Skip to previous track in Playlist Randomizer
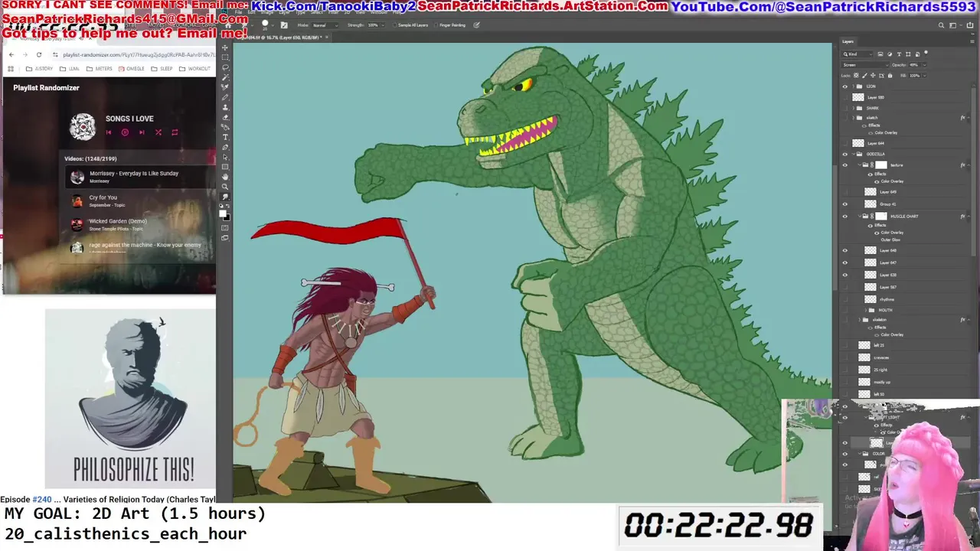This screenshot has height=551, width=980. 109,132
